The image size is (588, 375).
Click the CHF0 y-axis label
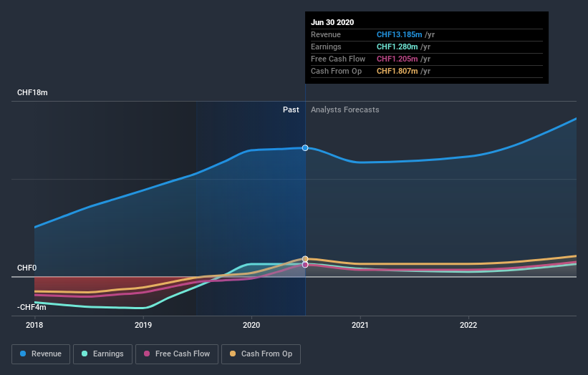26,268
